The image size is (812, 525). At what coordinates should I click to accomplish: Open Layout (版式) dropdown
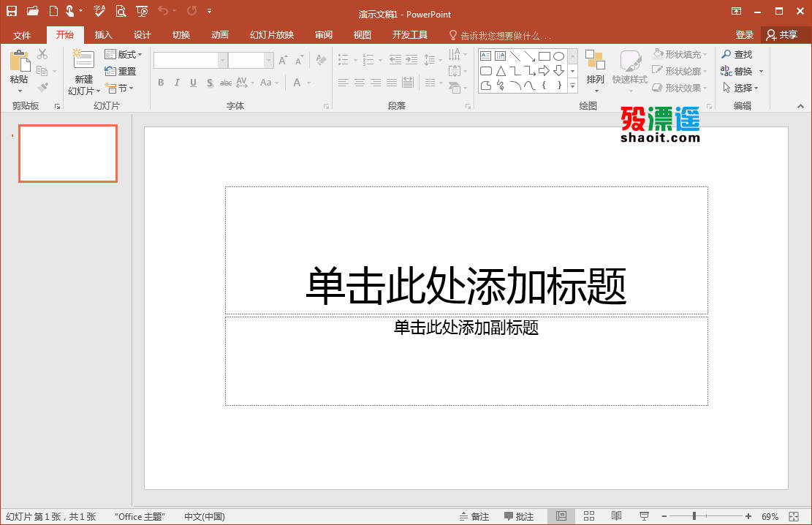pyautogui.click(x=124, y=54)
